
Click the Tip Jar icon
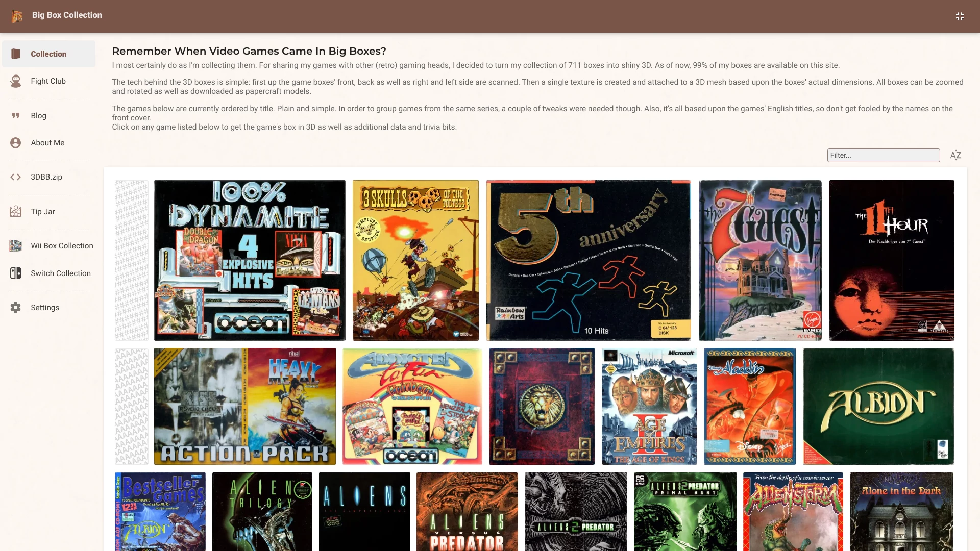tap(16, 211)
